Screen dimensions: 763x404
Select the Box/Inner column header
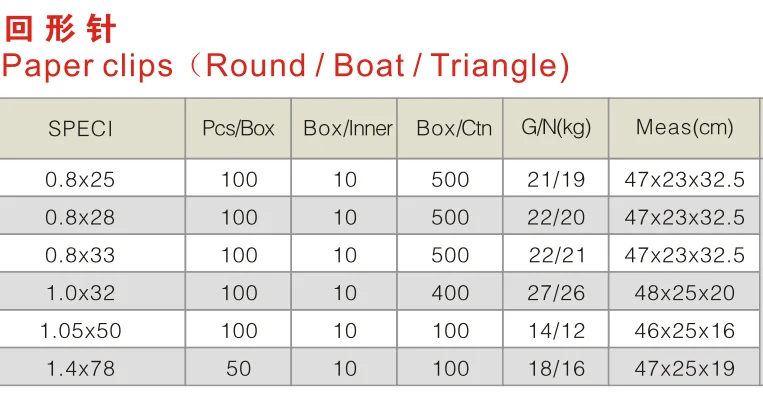[x=348, y=129]
